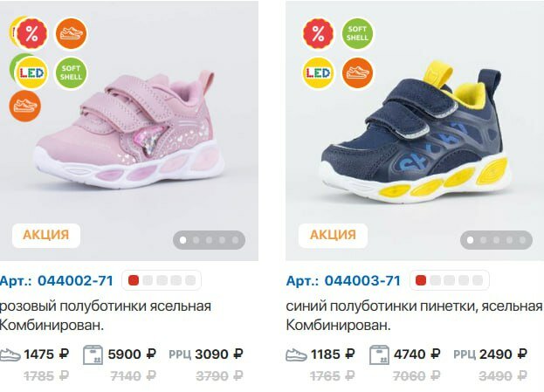
Task: Click box price icon near 5900 ₽
Action: [x=93, y=354]
